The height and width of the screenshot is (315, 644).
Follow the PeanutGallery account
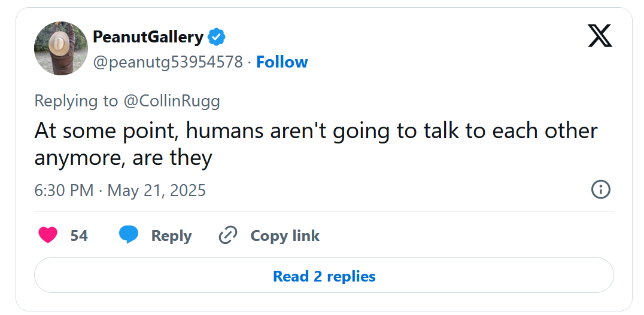click(282, 62)
